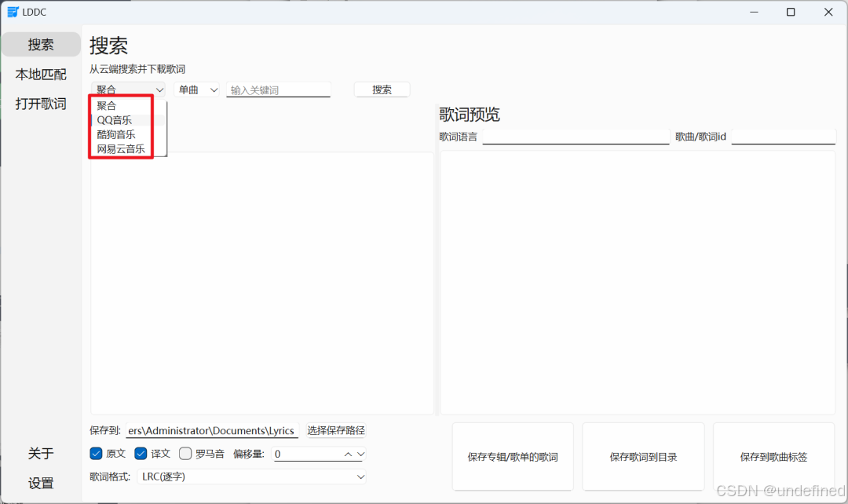Click 选择保存路径 button

[x=336, y=430]
